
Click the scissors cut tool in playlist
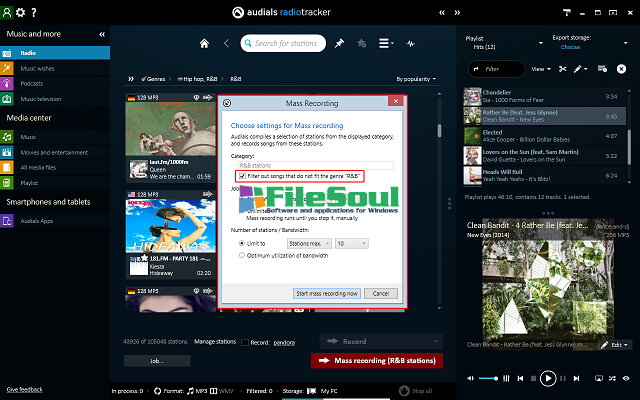click(562, 69)
